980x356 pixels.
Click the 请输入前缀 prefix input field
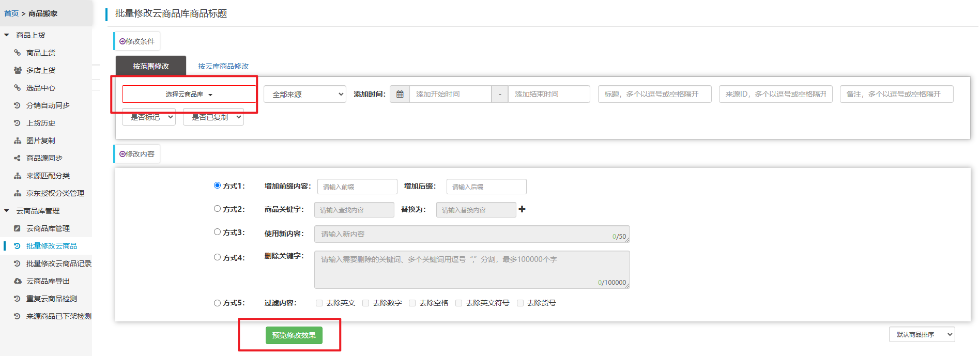click(x=357, y=187)
